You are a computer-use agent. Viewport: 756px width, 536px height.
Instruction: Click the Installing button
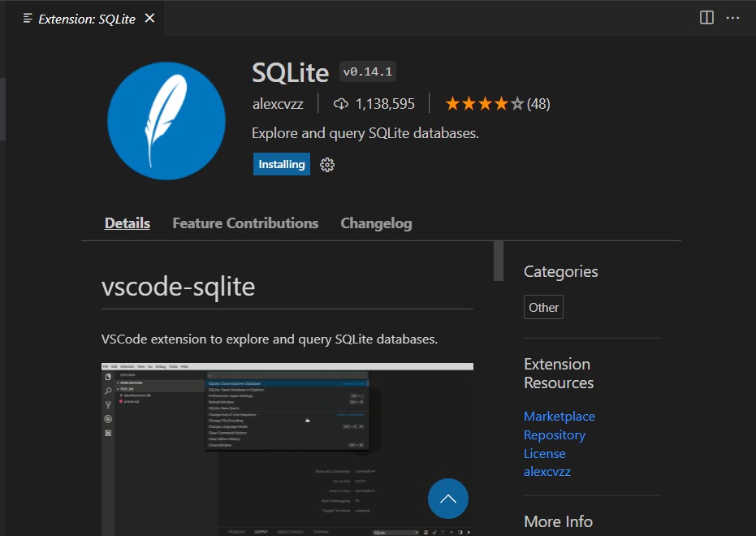click(281, 164)
